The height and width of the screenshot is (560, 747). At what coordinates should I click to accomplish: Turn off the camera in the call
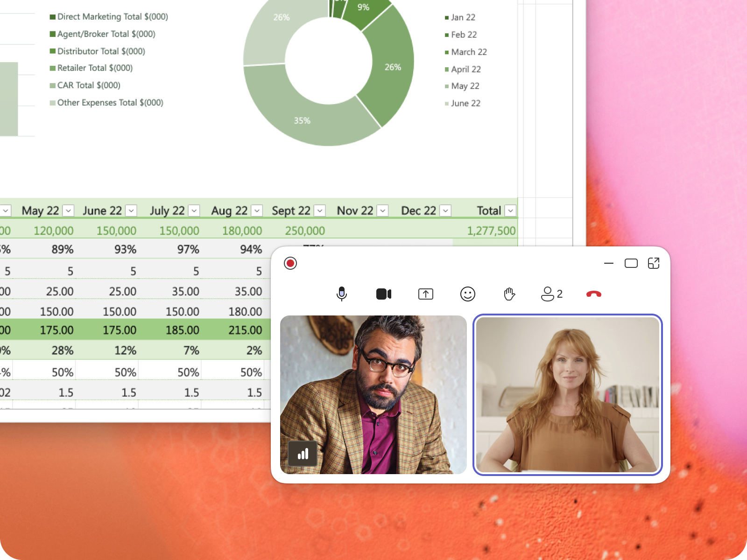(x=384, y=294)
